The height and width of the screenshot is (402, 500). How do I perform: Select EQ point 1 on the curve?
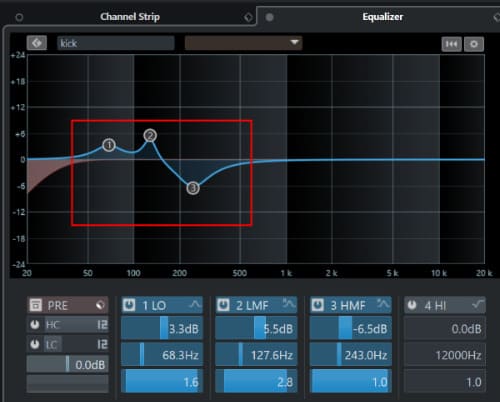[109, 145]
